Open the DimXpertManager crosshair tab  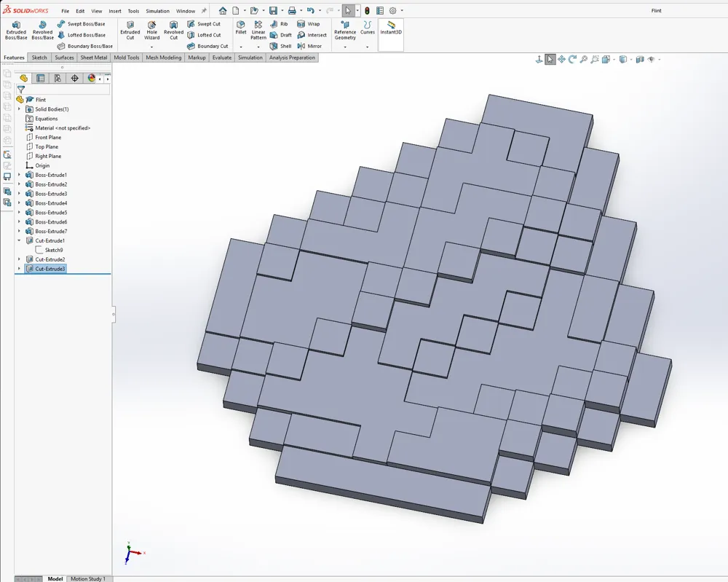point(74,79)
